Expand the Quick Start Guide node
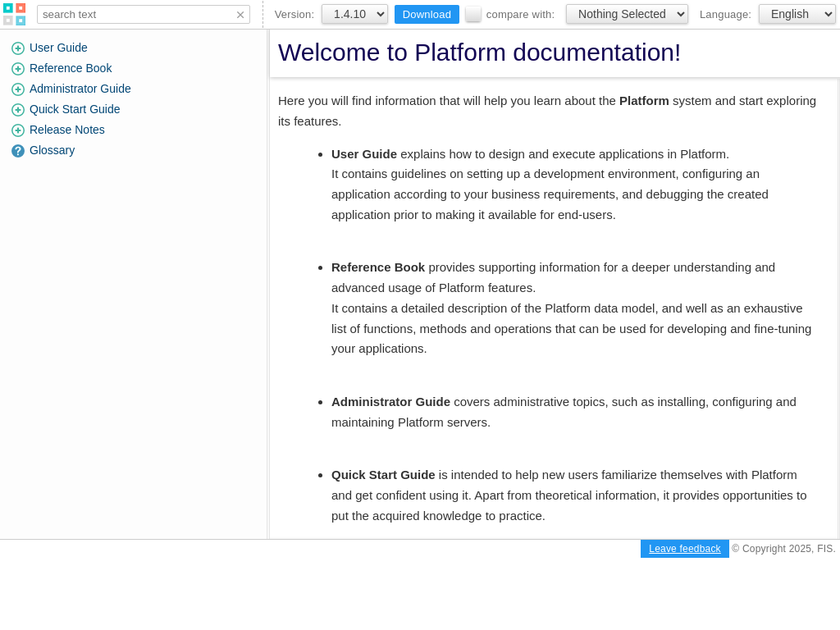The height and width of the screenshot is (630, 840). pyautogui.click(x=18, y=110)
